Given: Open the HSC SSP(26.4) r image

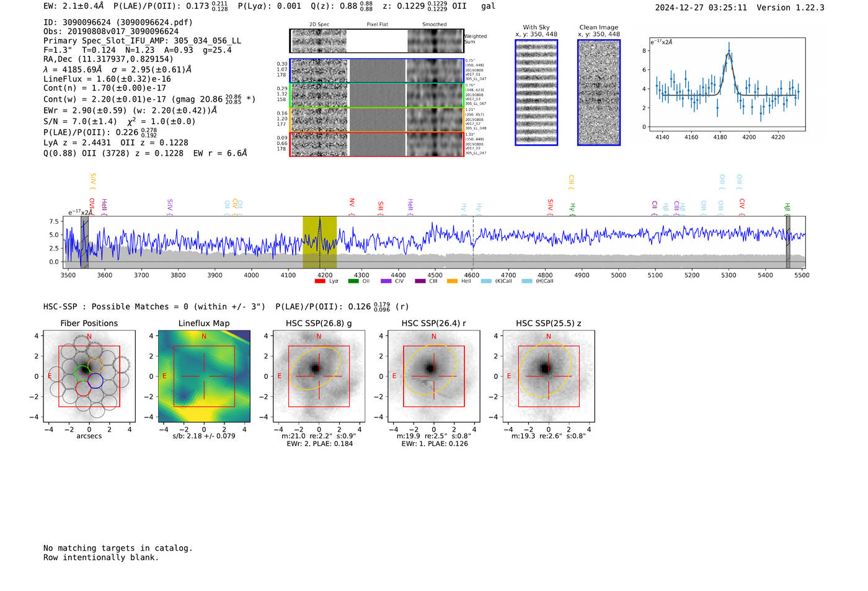Looking at the screenshot, I should pyautogui.click(x=434, y=376).
